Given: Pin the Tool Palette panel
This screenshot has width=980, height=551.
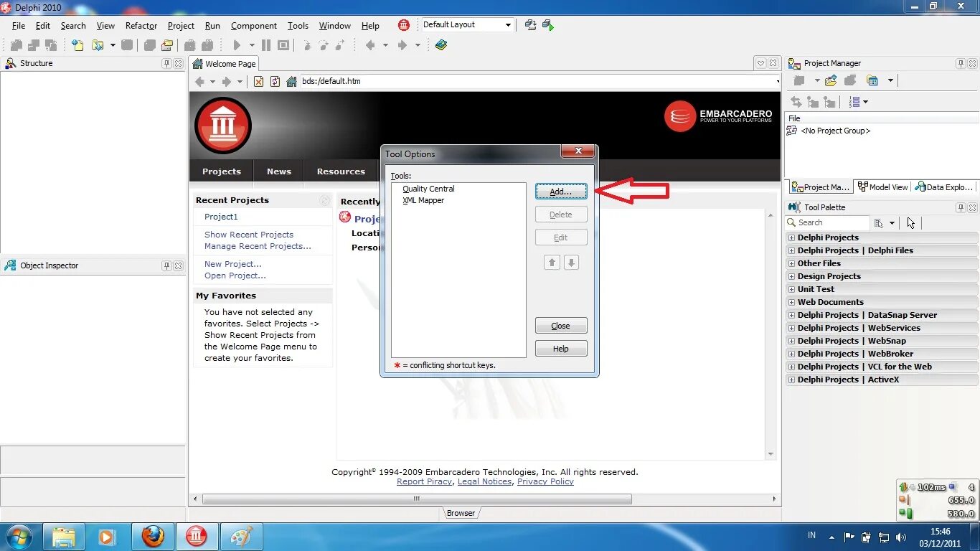Looking at the screenshot, I should [961, 207].
